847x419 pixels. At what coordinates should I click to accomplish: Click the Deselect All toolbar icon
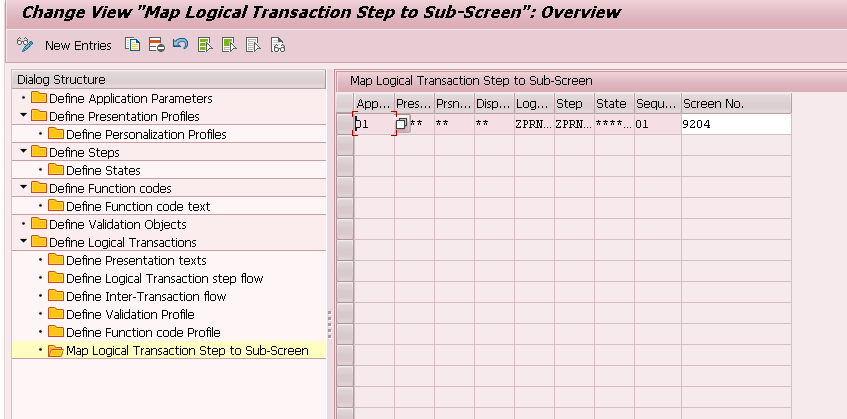(253, 45)
